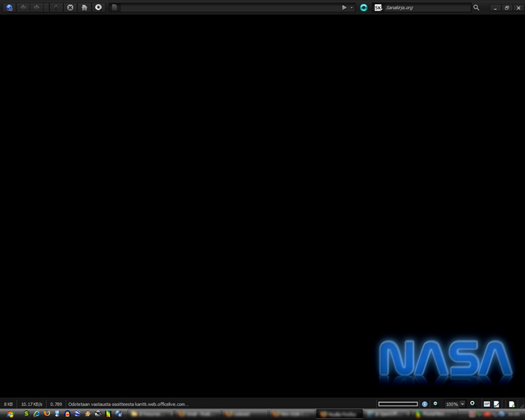Reload the current page

coord(57,7)
